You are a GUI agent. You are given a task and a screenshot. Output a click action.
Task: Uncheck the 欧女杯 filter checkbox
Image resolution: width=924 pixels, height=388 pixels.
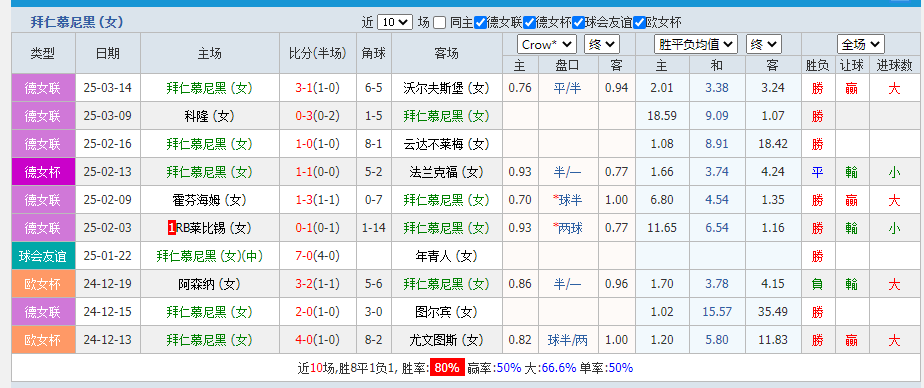(639, 23)
